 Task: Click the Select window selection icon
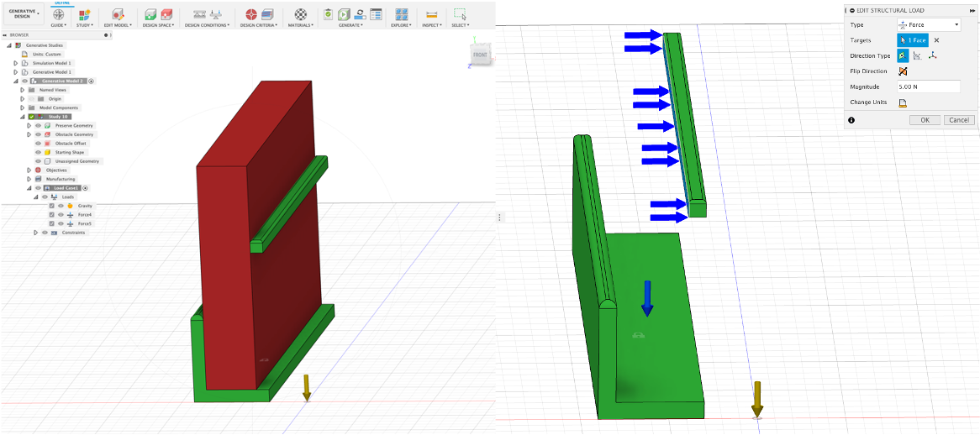[460, 13]
